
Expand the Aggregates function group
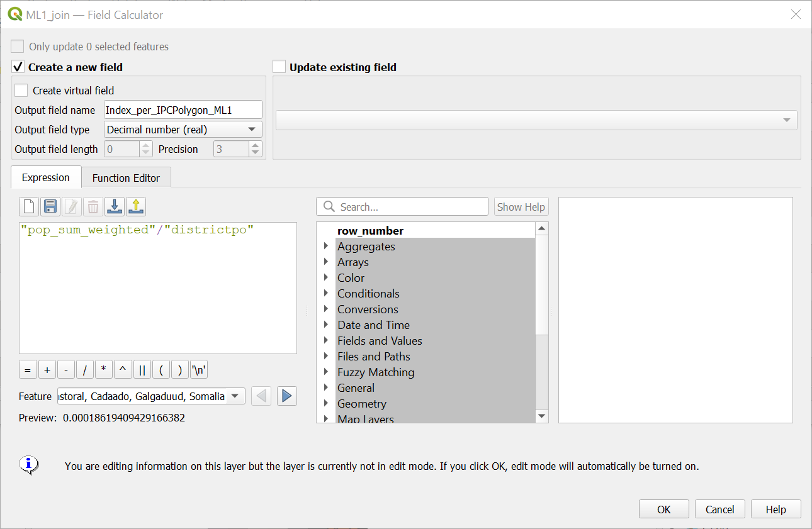(326, 247)
